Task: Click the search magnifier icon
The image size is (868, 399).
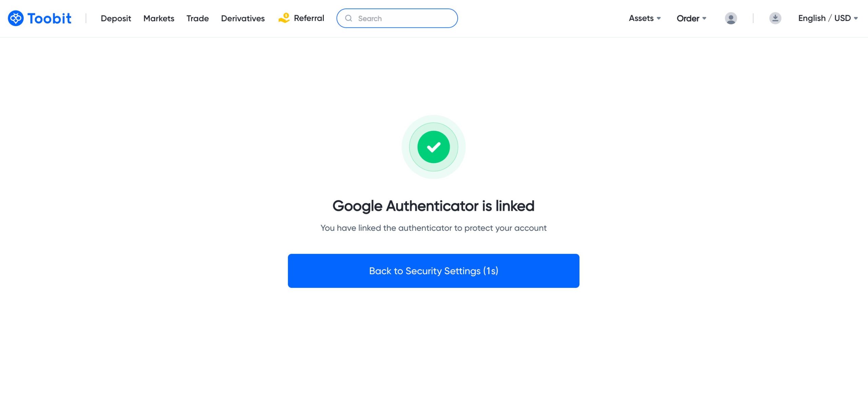Action: coord(348,18)
